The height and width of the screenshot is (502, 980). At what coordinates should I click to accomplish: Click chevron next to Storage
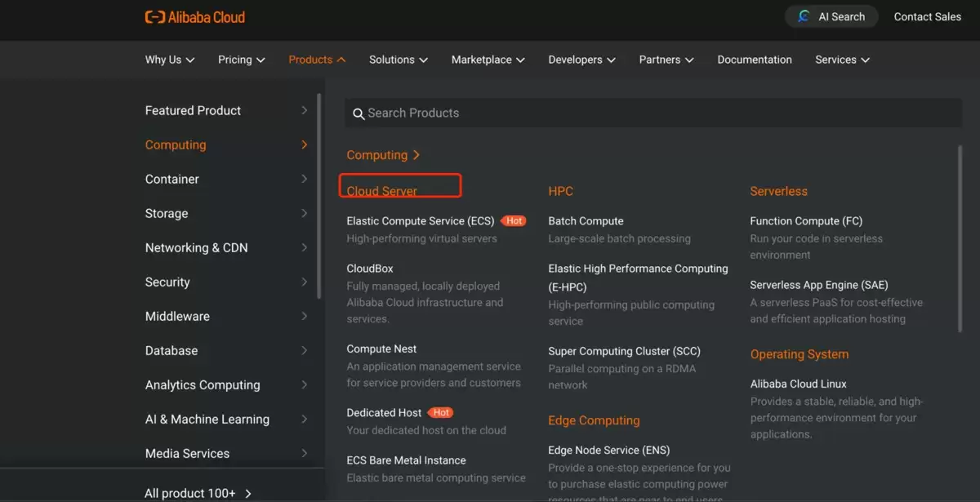(305, 213)
